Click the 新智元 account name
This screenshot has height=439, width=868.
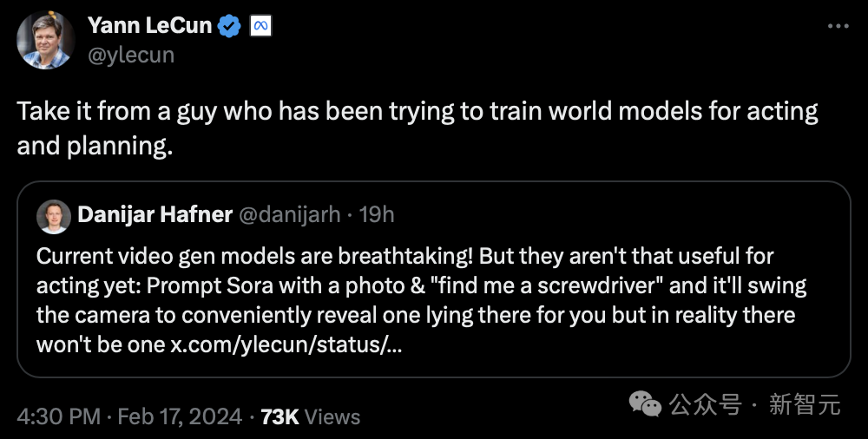tap(805, 404)
